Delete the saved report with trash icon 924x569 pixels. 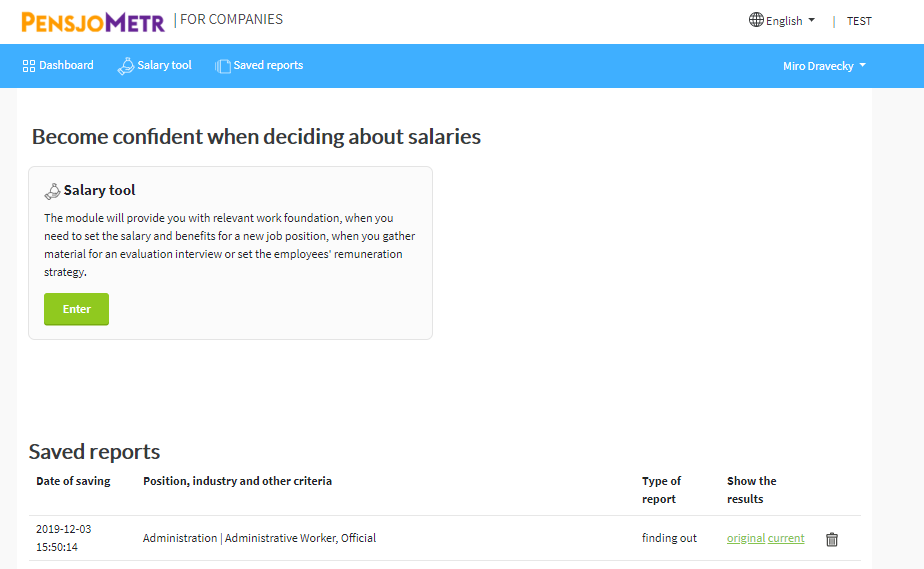(x=831, y=539)
